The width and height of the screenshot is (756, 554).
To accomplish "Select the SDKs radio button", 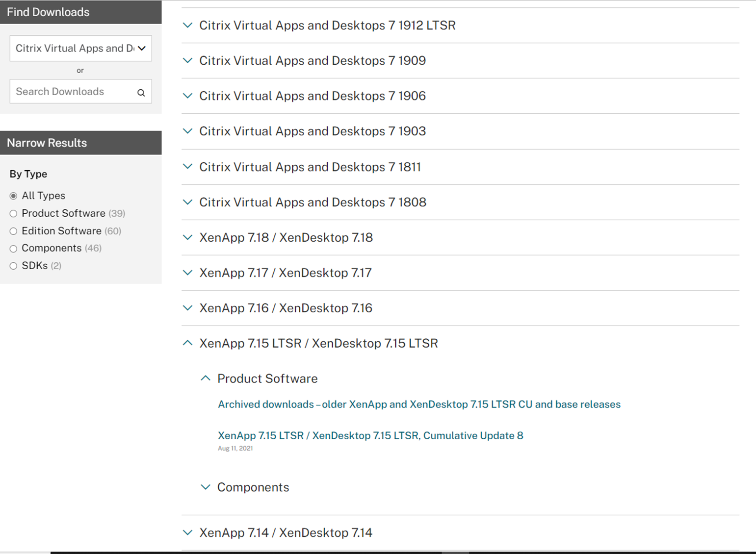I will click(13, 266).
